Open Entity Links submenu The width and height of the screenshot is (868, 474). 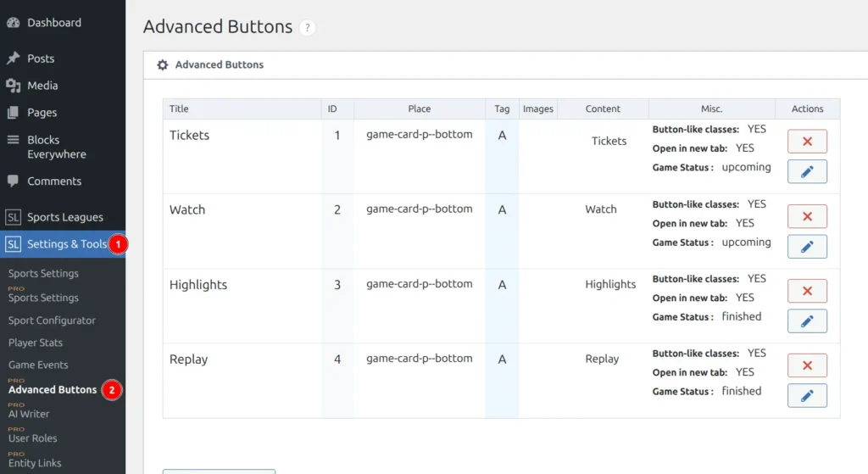(34, 463)
